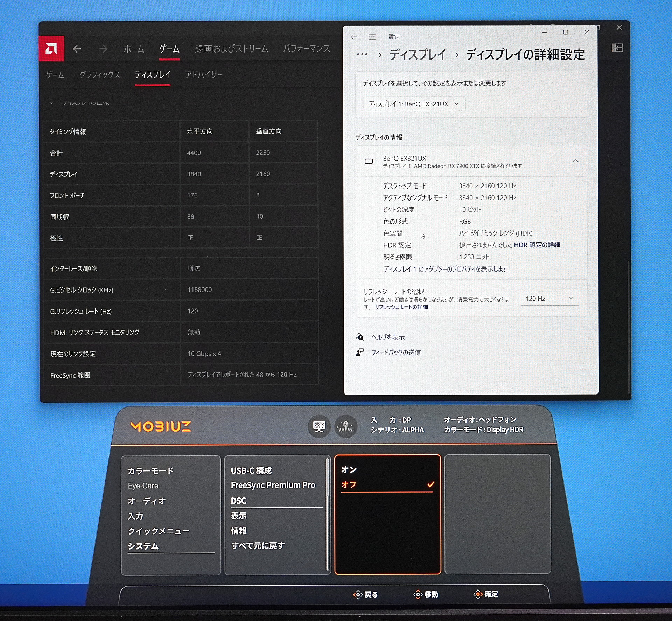Click the AMD forward arrow icon
This screenshot has width=672, height=621.
103,49
